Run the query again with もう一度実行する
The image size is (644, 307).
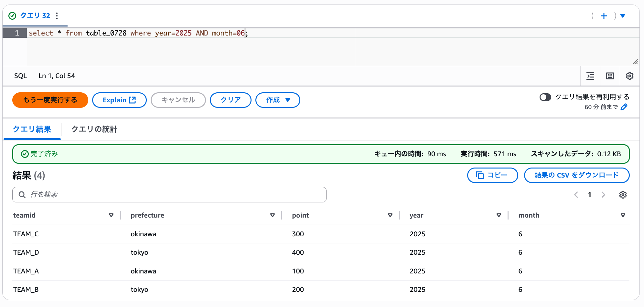[50, 100]
